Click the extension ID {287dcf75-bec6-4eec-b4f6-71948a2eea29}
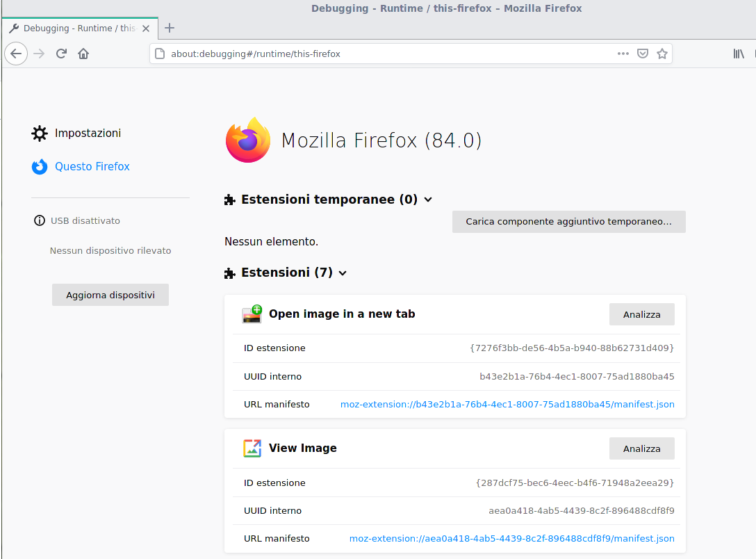This screenshot has width=756, height=559. (x=575, y=483)
